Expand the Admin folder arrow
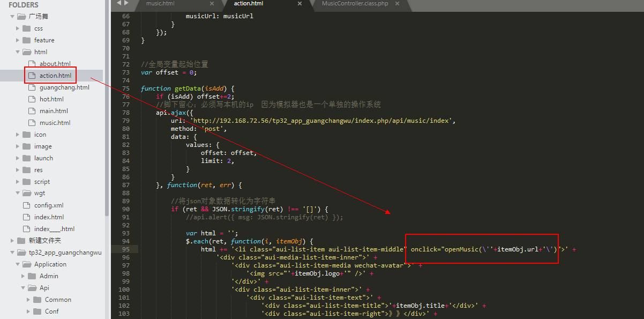 point(23,276)
